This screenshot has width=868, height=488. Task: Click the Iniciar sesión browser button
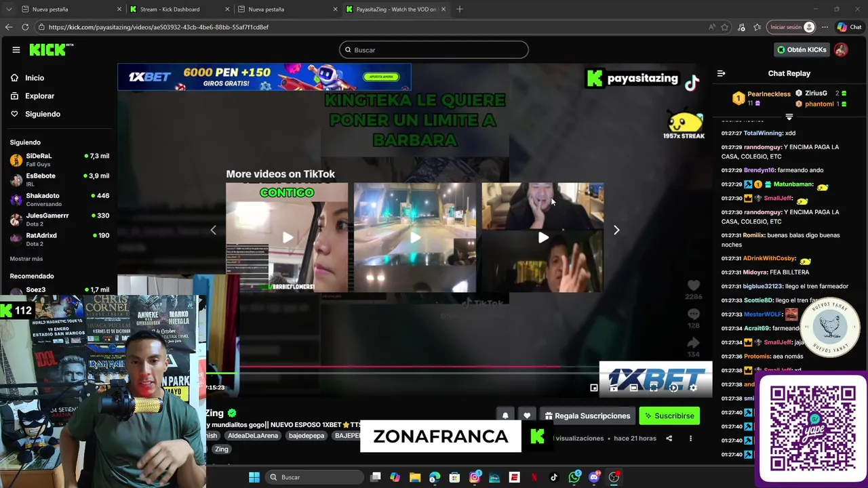(x=791, y=27)
